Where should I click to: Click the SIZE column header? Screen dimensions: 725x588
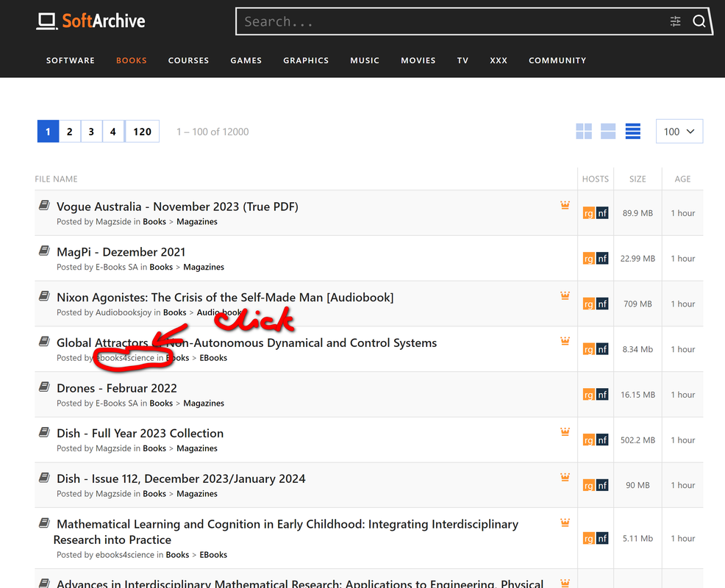point(637,179)
